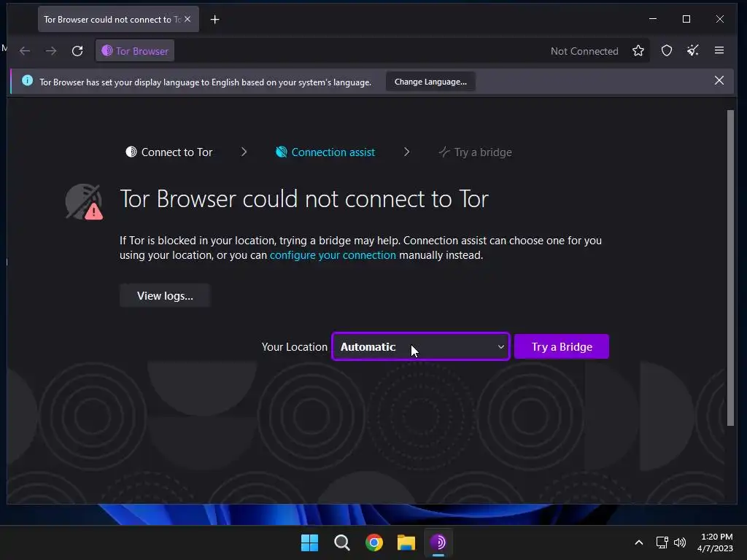
Task: Select the Try a bridge breadcrumb
Action: click(475, 152)
